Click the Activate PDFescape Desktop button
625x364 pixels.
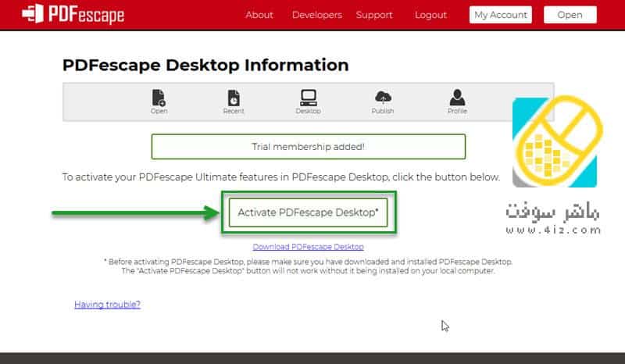pos(308,212)
